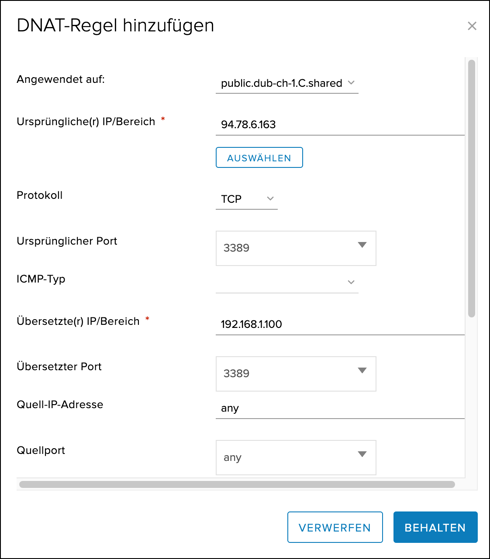
Task: Expand the Ursprünglicher Port combo box
Action: [x=296, y=248]
